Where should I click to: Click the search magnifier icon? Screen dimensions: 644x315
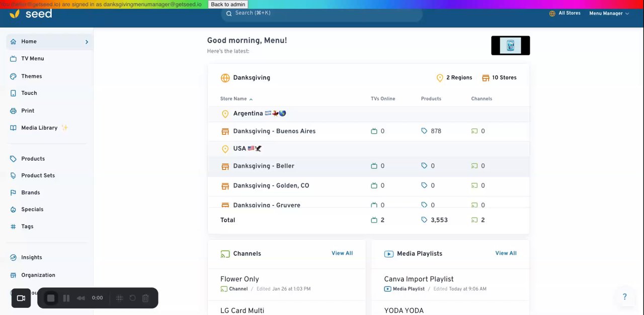tap(229, 14)
